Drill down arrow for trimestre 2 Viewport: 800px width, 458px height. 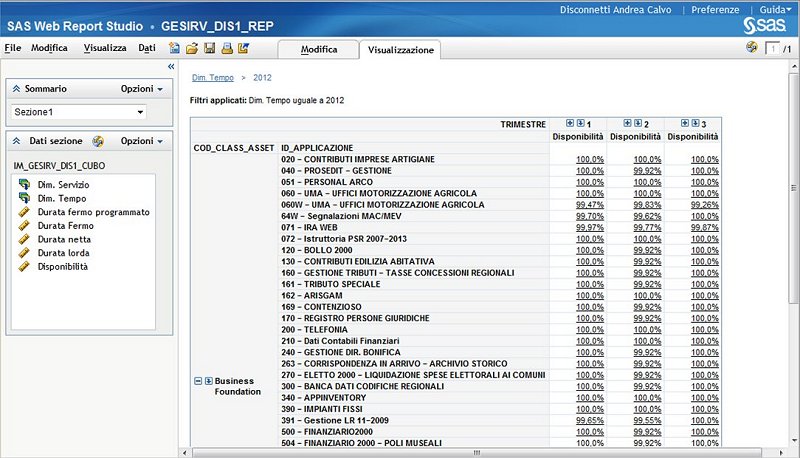638,123
